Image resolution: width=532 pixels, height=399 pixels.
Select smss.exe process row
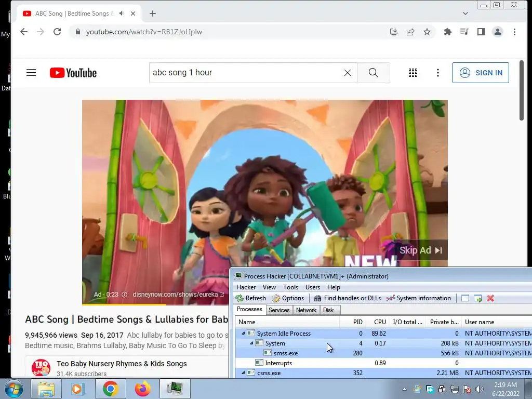tap(383, 353)
